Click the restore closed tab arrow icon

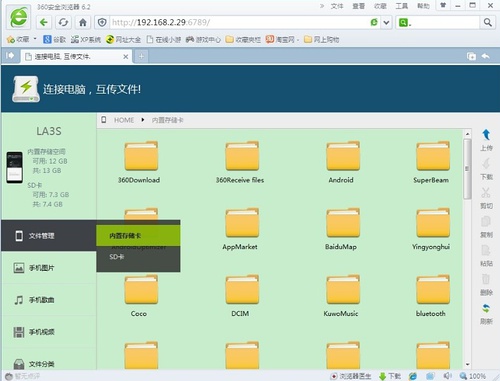tap(486, 56)
